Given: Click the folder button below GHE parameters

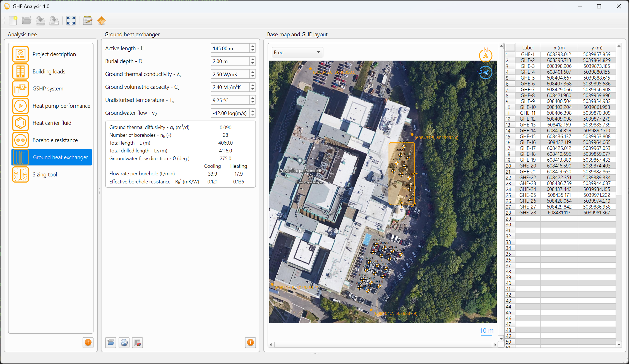Looking at the screenshot, I should [x=111, y=343].
